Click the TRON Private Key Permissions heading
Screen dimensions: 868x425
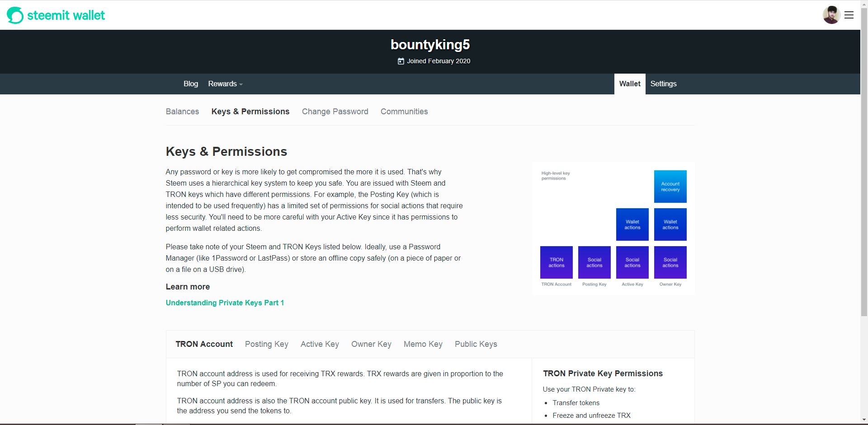click(603, 374)
